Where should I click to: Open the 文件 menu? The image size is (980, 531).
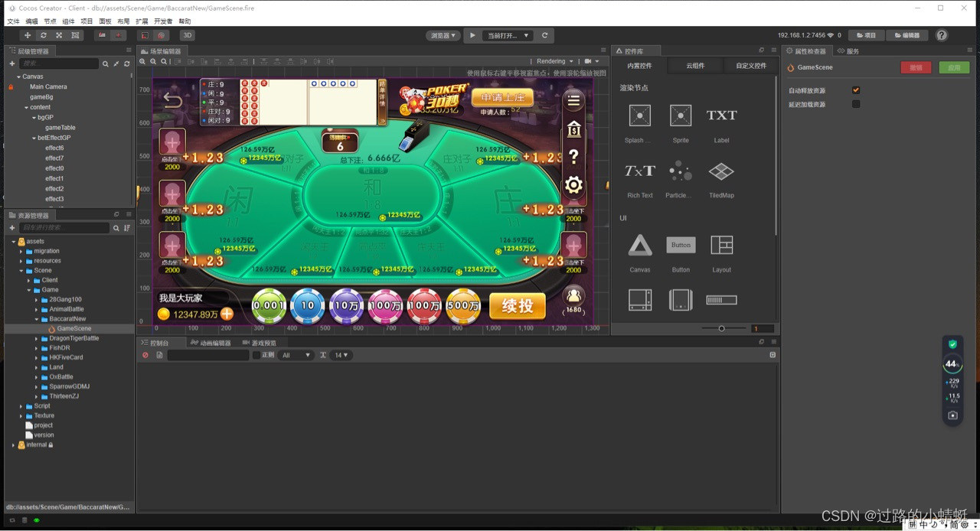coord(13,21)
